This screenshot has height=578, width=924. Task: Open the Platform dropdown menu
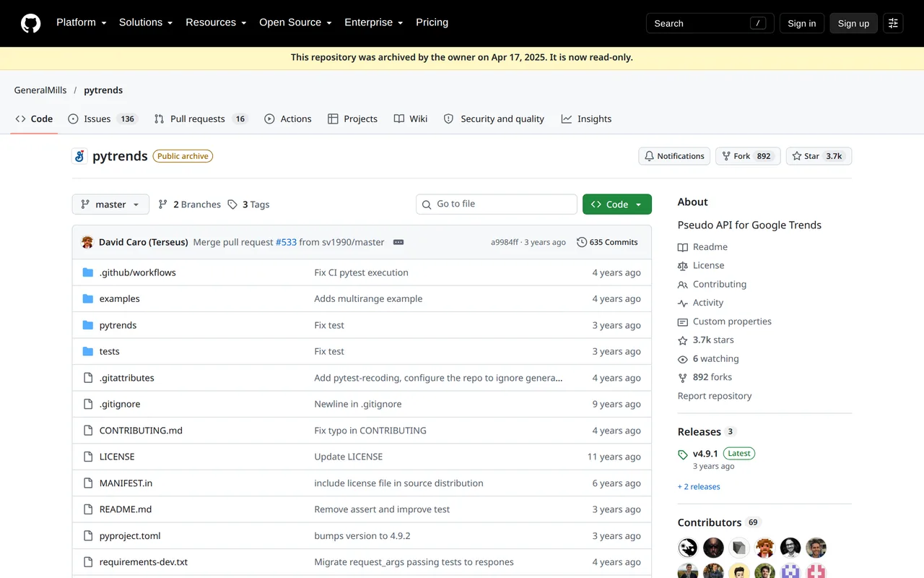(82, 22)
